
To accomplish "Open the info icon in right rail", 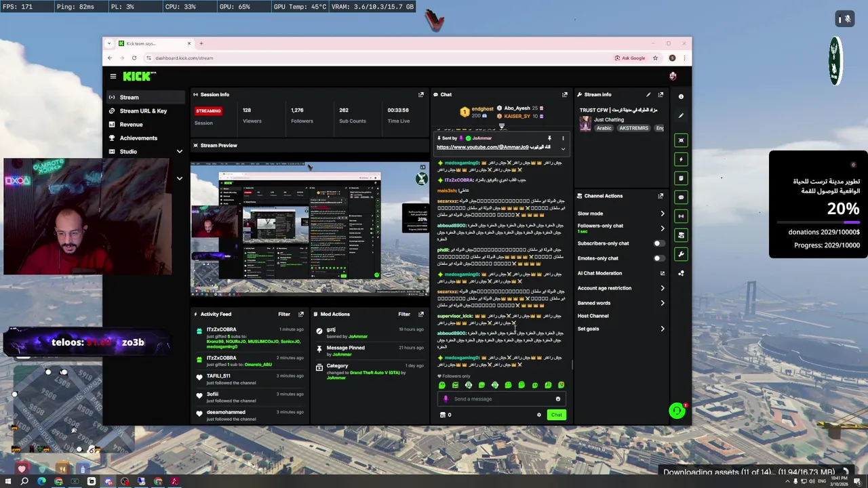I will pyautogui.click(x=681, y=96).
